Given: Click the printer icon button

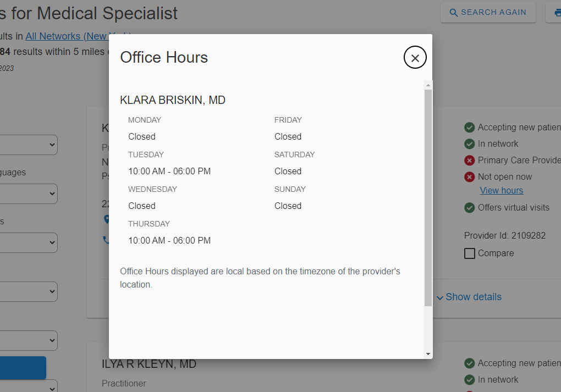Looking at the screenshot, I should click(x=556, y=13).
